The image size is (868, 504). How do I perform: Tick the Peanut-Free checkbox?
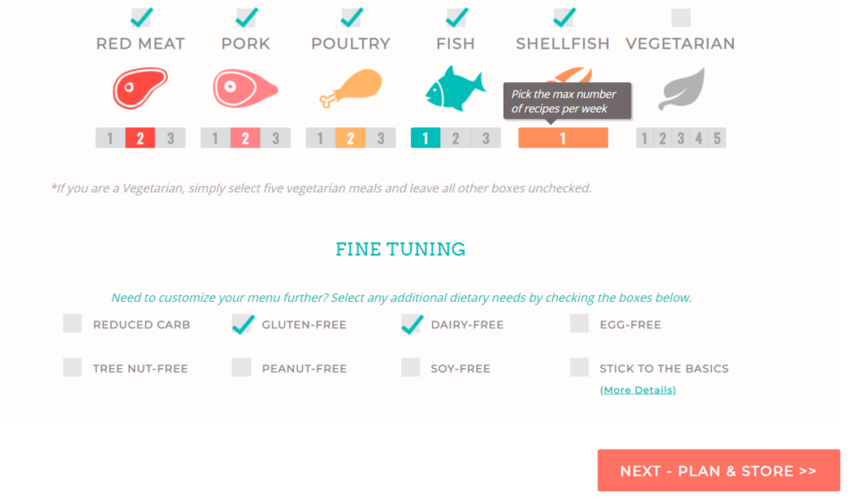tap(242, 367)
